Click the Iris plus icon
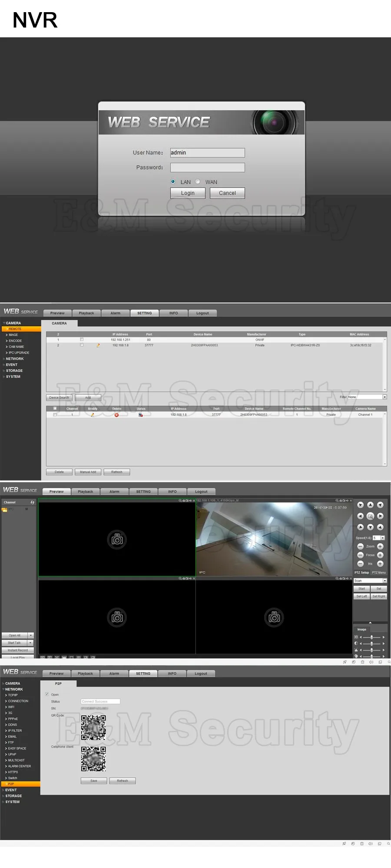This screenshot has height=868, width=391. (380, 564)
